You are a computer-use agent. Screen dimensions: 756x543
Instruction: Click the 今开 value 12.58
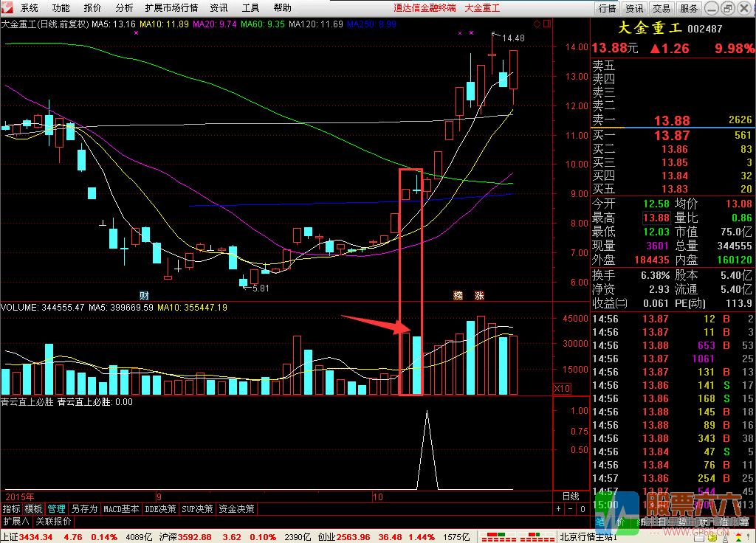(656, 204)
